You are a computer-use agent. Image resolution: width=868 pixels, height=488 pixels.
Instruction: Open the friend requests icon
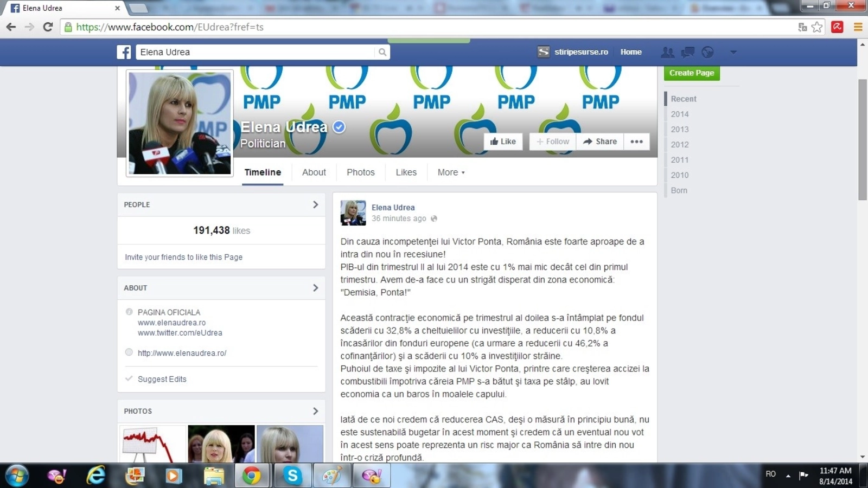pos(667,52)
